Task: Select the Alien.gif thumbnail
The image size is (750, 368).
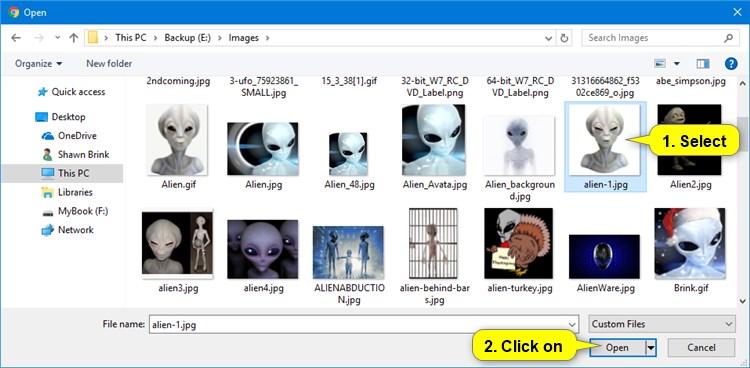Action: pos(177,140)
